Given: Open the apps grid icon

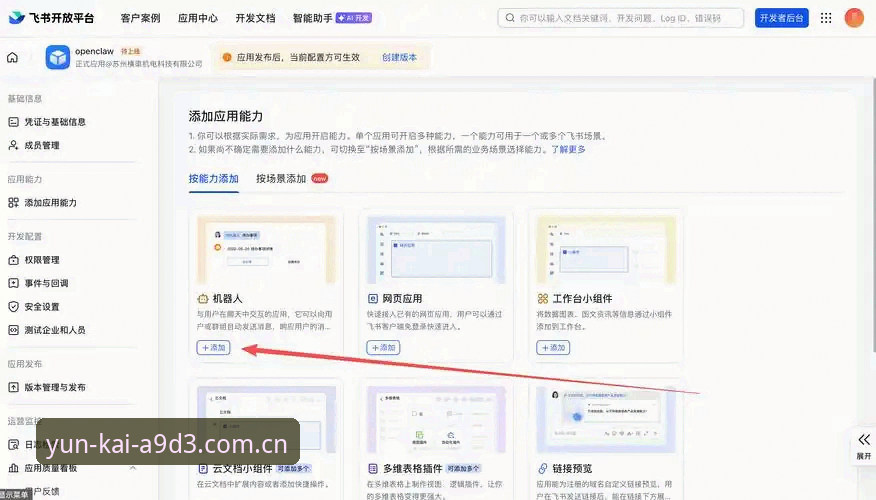Looking at the screenshot, I should click(826, 18).
